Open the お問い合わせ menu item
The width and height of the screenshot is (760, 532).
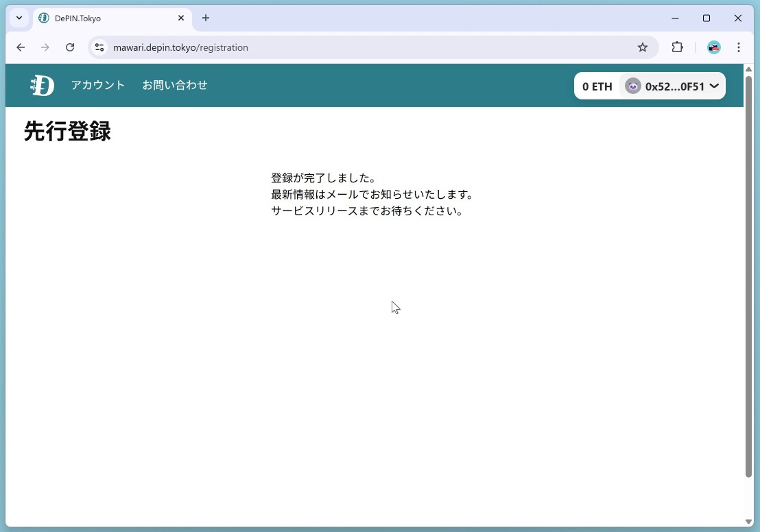point(175,86)
